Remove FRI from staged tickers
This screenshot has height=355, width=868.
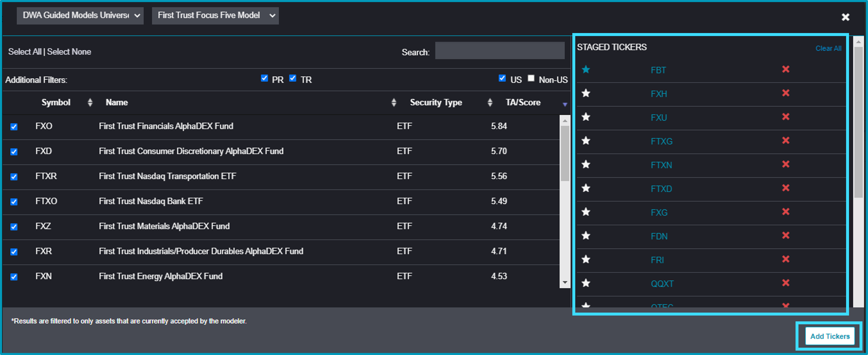(786, 259)
